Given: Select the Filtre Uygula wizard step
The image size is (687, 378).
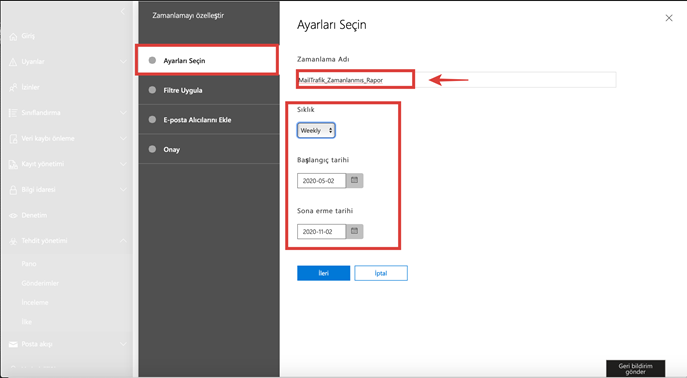Looking at the screenshot, I should click(209, 90).
